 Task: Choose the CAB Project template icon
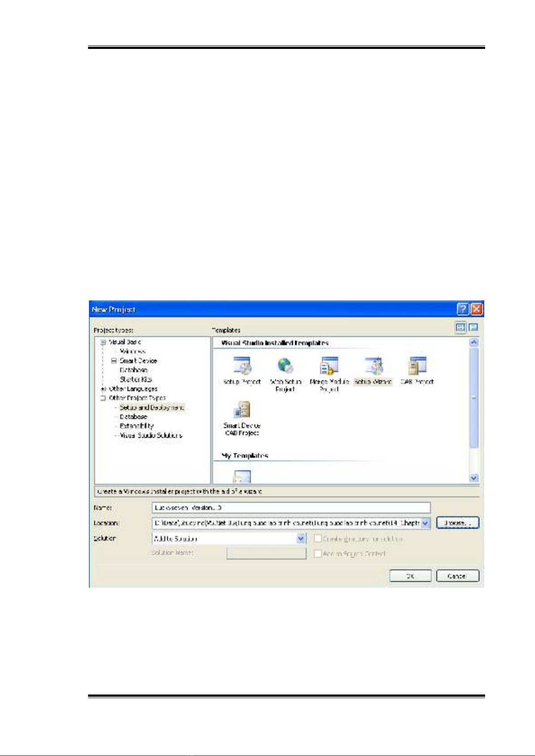click(x=417, y=366)
